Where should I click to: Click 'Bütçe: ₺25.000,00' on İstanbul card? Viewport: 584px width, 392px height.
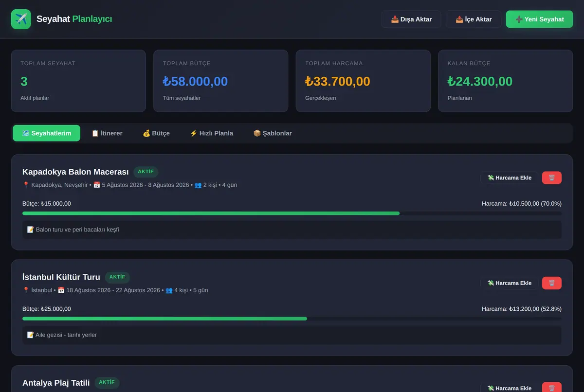[x=47, y=309]
